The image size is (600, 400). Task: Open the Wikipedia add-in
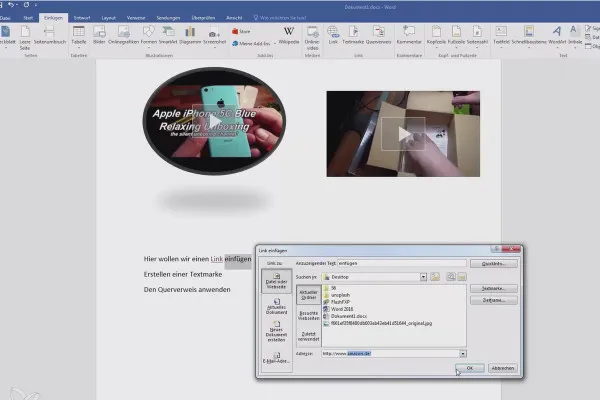coord(289,35)
